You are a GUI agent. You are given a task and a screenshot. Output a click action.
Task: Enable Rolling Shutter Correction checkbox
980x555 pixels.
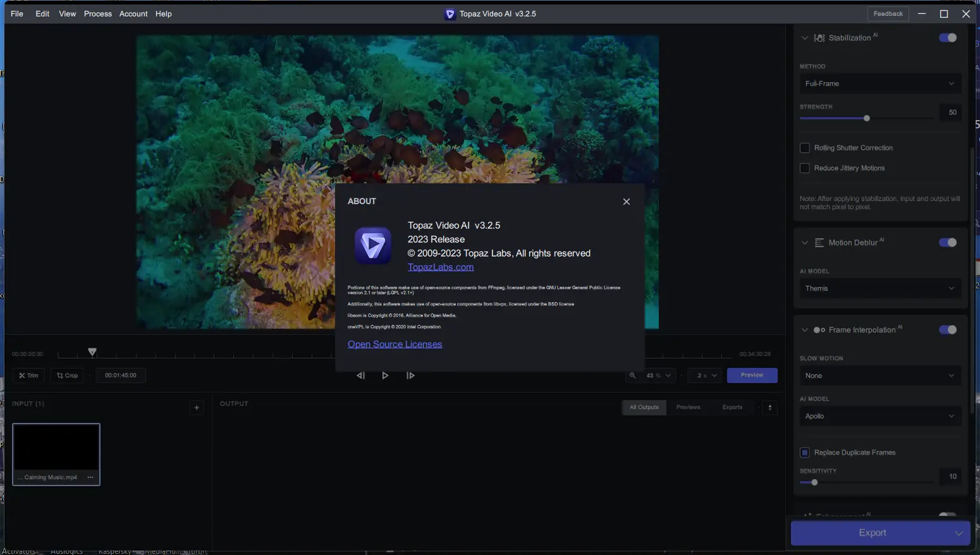[x=805, y=148]
